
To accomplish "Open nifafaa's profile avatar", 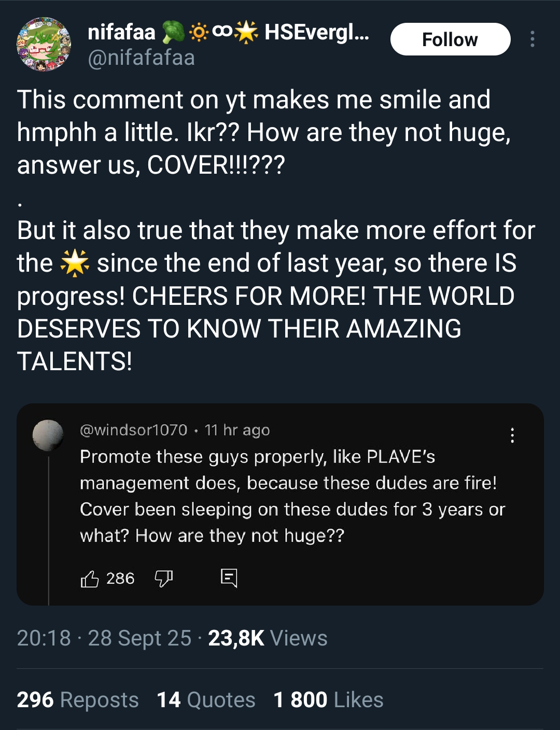I will click(x=44, y=44).
